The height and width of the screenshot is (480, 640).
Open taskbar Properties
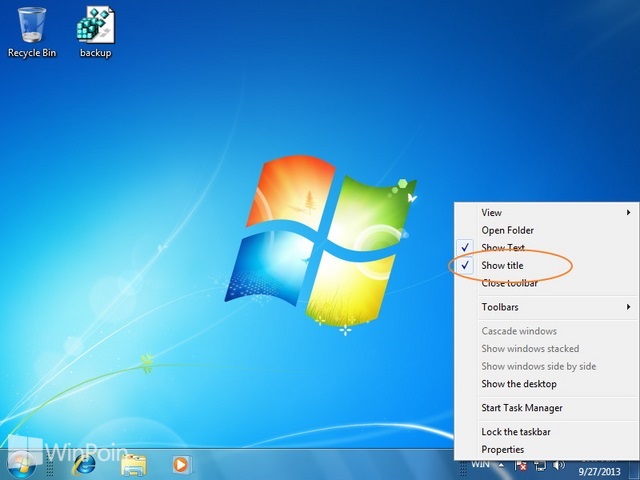[x=547, y=449]
